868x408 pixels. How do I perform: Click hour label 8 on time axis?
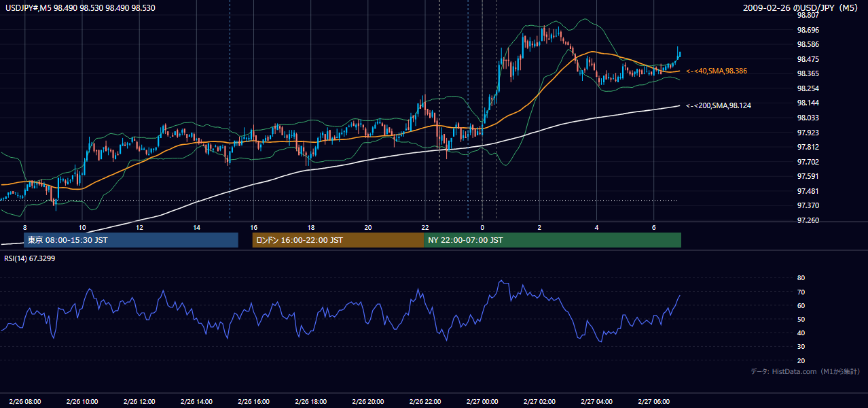(x=25, y=227)
